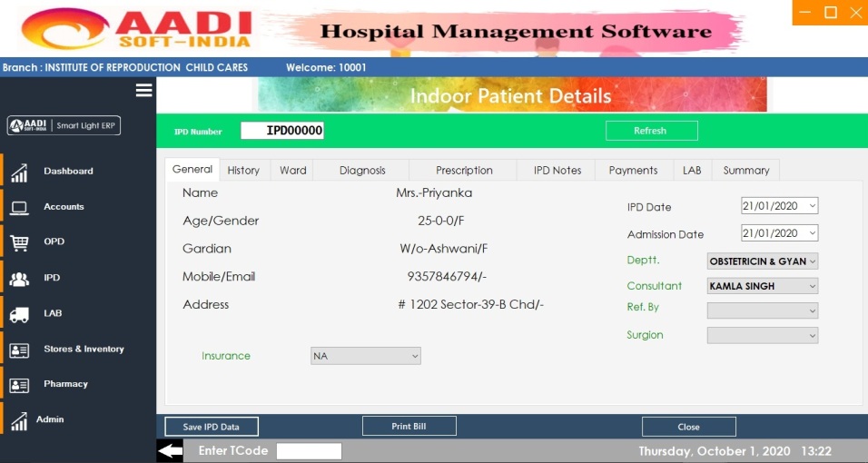Click the Save IPD Data button
The width and height of the screenshot is (868, 463).
212,427
